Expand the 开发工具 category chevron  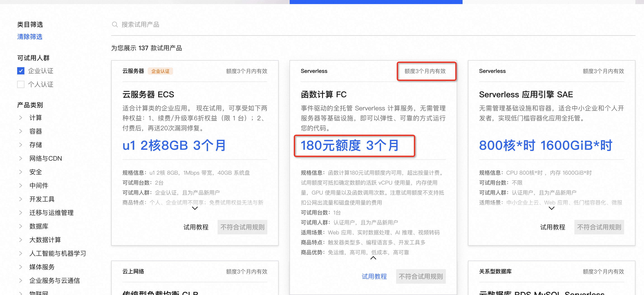(21, 199)
